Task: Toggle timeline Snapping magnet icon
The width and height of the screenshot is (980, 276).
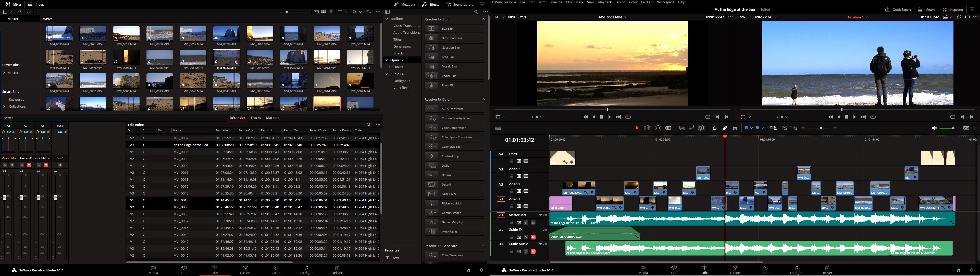Action: coord(715,128)
